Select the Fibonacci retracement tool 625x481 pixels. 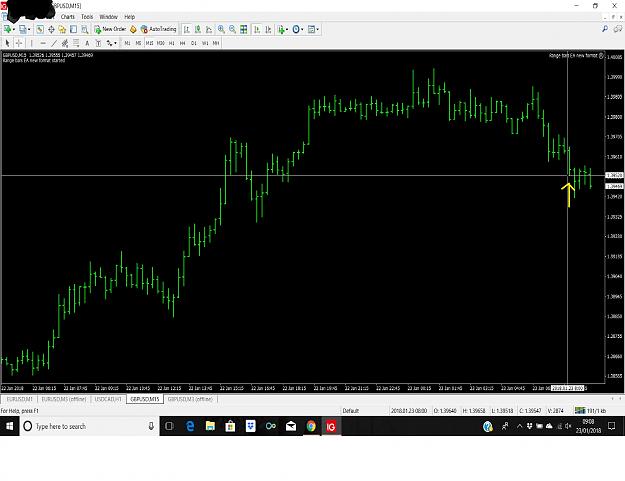click(76, 43)
